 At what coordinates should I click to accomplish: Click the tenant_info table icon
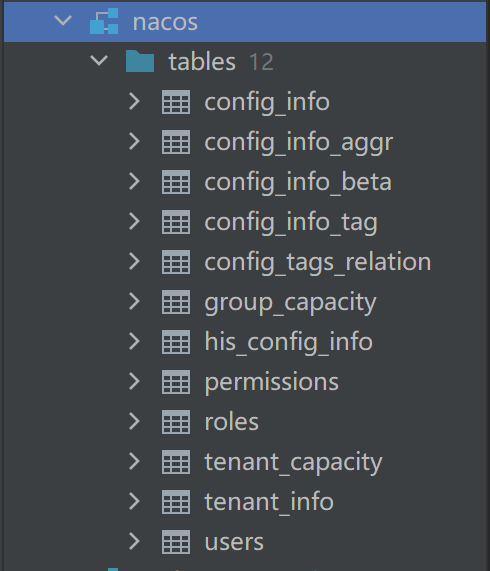pyautogui.click(x=176, y=502)
